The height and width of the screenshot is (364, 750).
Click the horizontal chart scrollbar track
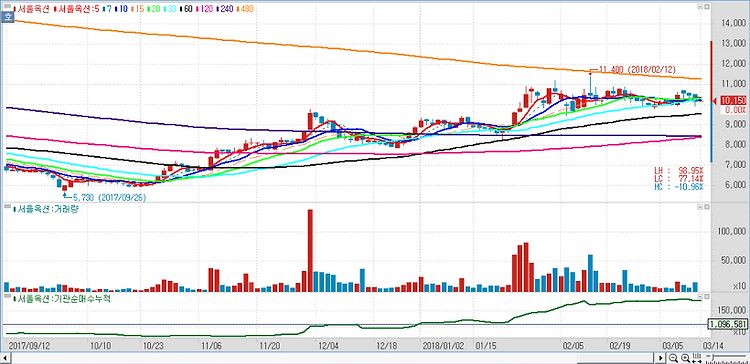click(331, 358)
